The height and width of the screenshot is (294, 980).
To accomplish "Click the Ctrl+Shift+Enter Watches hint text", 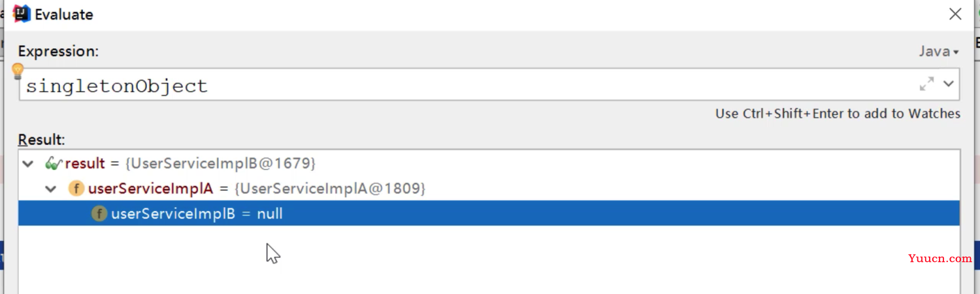I will (838, 114).
